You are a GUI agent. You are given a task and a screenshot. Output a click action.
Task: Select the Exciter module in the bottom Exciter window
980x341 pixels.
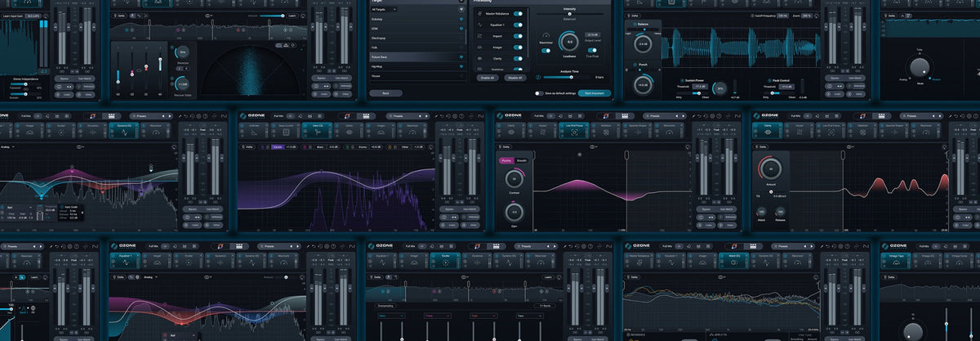click(444, 262)
